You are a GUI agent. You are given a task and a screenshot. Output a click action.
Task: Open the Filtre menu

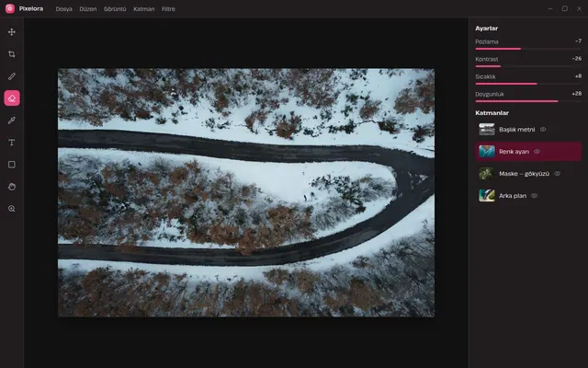click(x=168, y=9)
